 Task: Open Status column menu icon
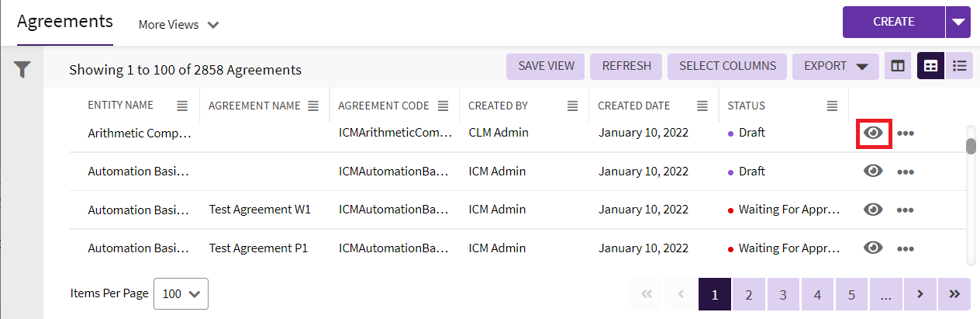tap(832, 106)
